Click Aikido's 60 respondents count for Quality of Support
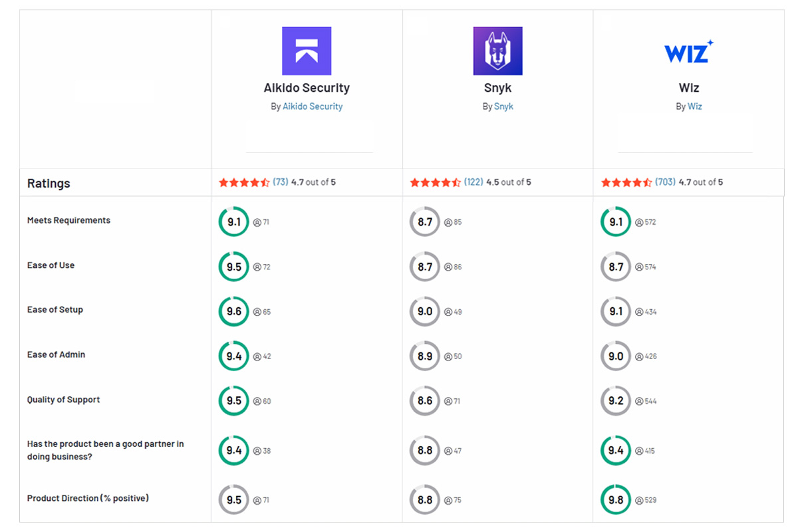The height and width of the screenshot is (532, 798). [x=262, y=401]
